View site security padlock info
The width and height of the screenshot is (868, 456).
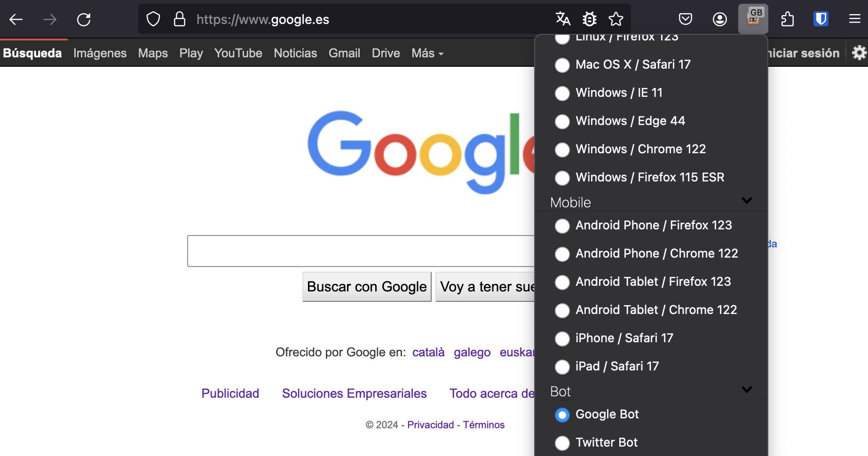[180, 19]
